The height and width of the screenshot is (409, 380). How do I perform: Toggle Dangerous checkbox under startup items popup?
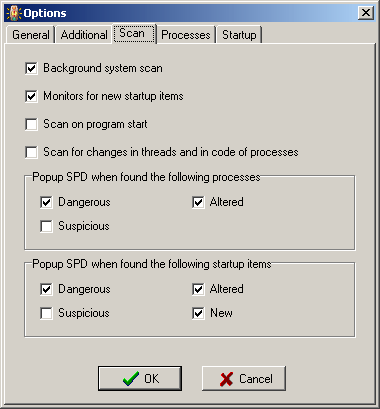click(46, 289)
